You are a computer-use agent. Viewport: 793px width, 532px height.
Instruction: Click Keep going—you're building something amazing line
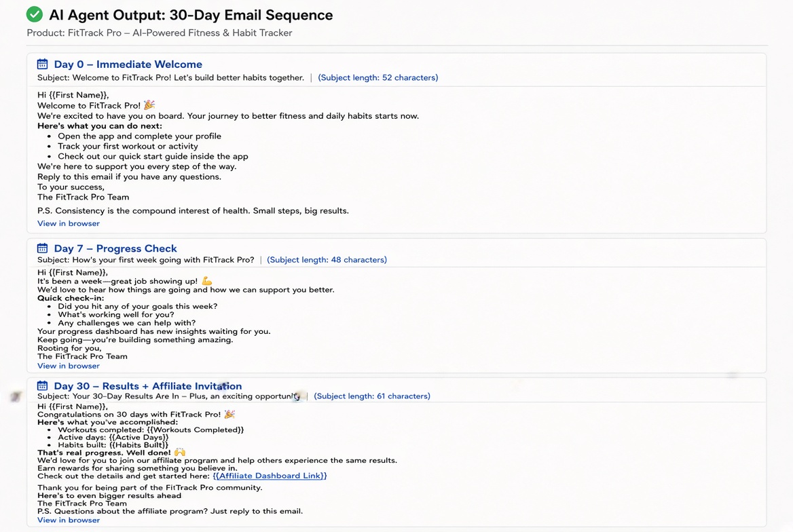pyautogui.click(x=135, y=340)
